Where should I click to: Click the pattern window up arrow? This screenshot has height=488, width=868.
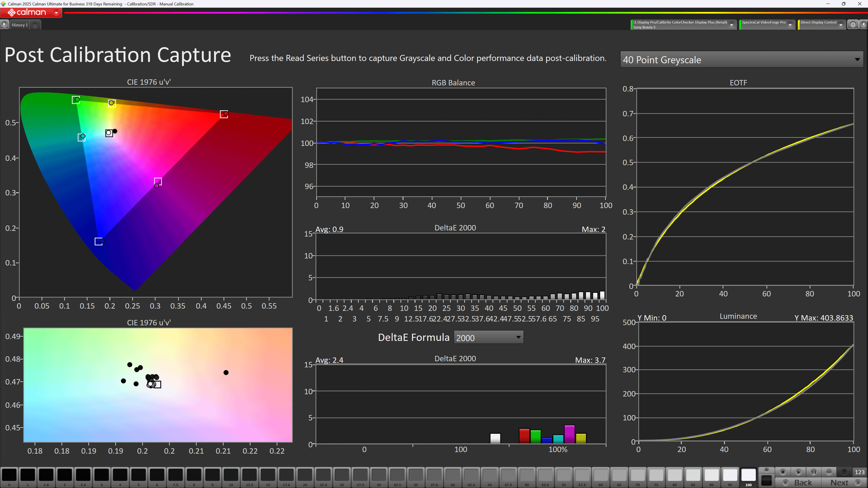[766, 470]
